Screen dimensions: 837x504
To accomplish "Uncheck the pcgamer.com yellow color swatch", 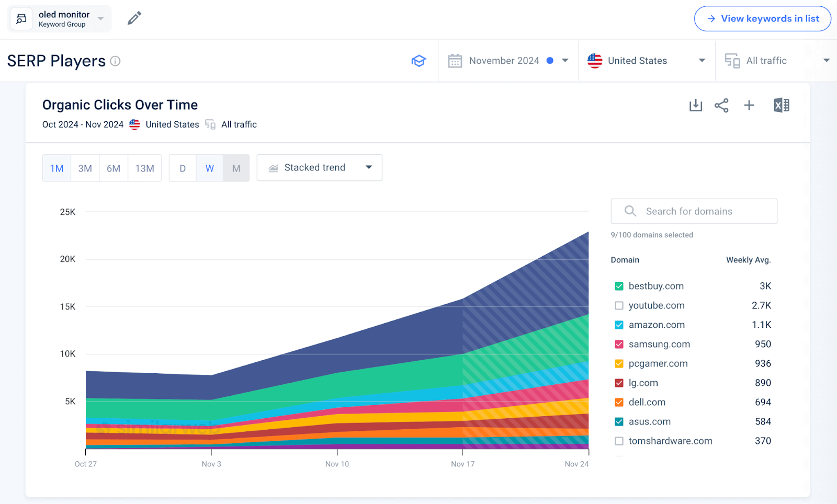I will (619, 363).
